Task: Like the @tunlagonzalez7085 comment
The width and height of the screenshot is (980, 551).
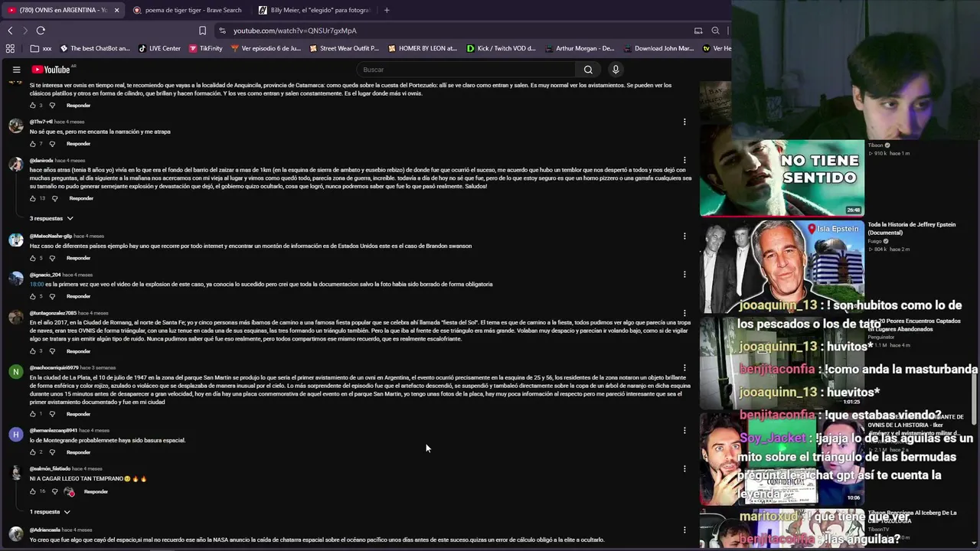Action: (x=32, y=351)
